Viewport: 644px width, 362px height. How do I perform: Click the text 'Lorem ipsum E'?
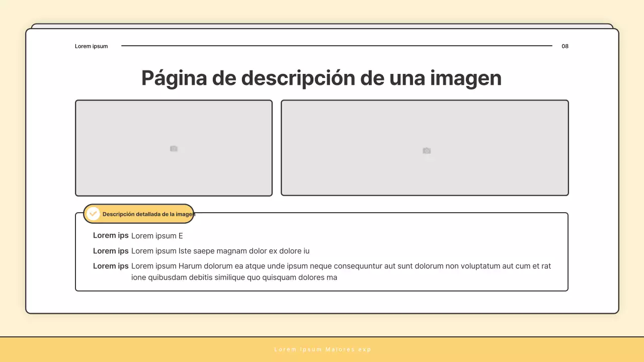click(157, 235)
